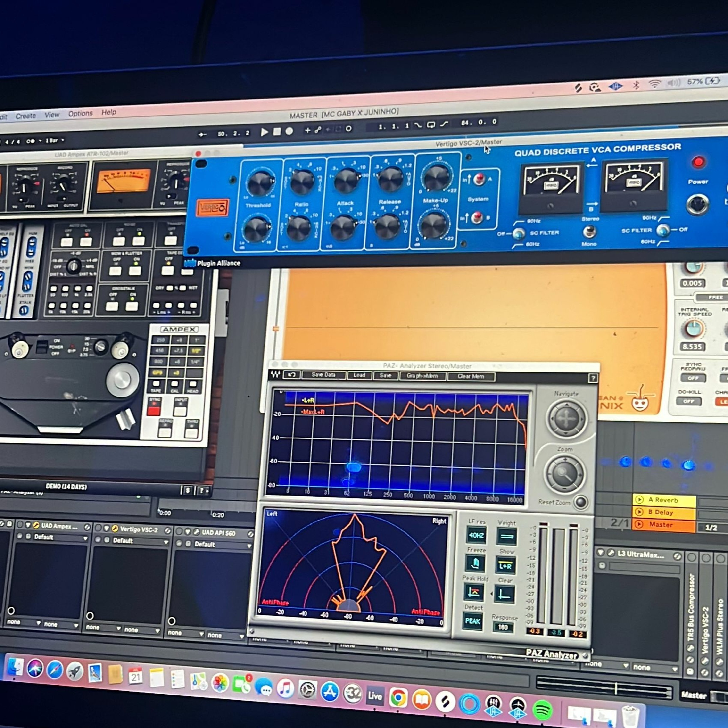Click the Reset Zoom button in PAZ
Screen dimensions: 728x728
(x=581, y=502)
